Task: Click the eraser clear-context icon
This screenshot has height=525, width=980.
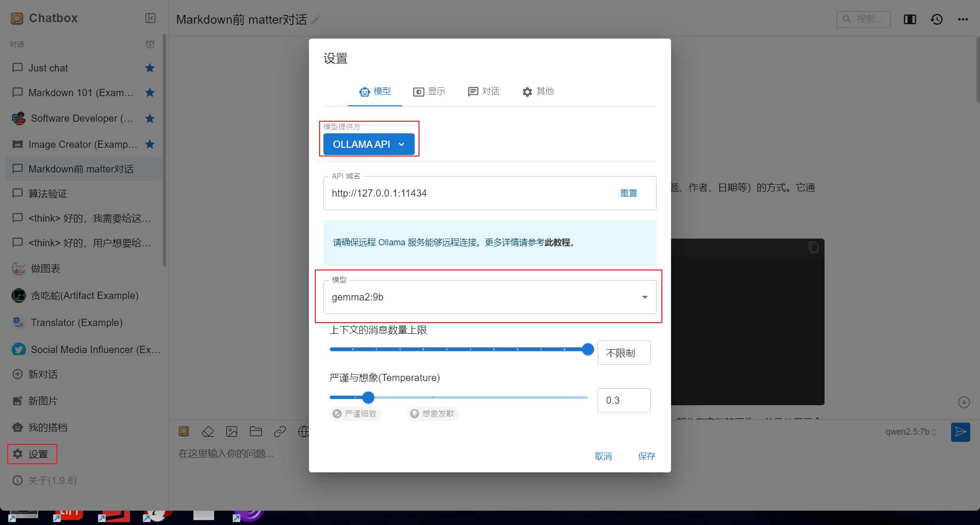Action: (208, 431)
